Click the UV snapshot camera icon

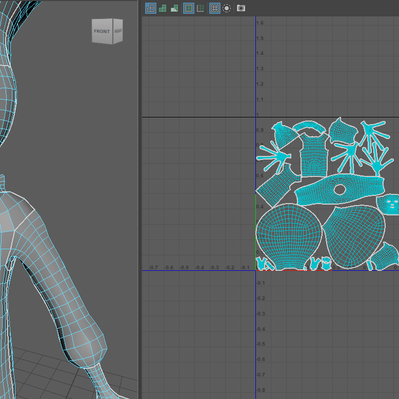point(241,8)
